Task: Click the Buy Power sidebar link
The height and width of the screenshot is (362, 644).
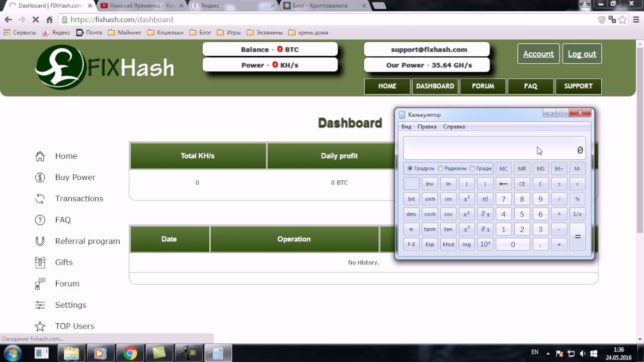Action: (75, 177)
